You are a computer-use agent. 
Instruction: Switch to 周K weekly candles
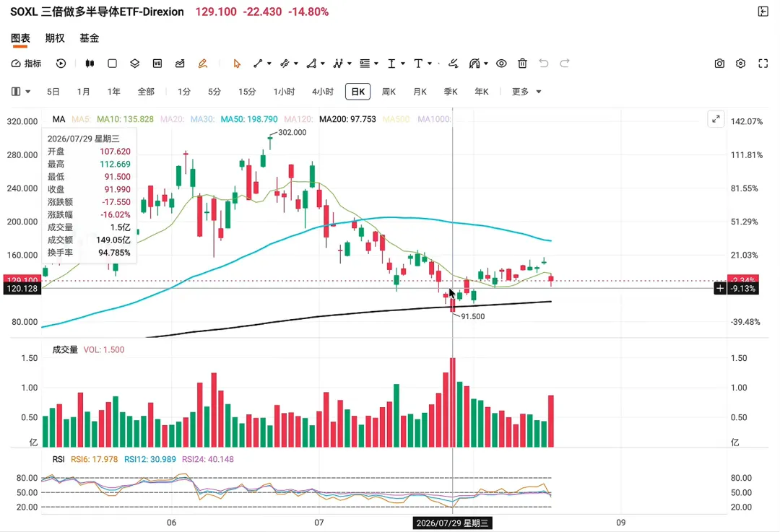389,92
